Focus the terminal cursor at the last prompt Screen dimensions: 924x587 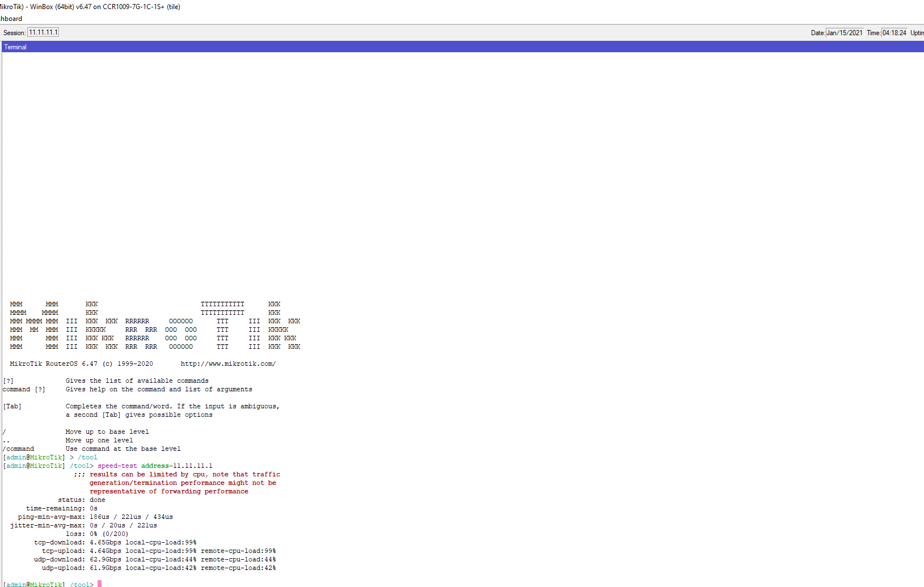click(99, 584)
